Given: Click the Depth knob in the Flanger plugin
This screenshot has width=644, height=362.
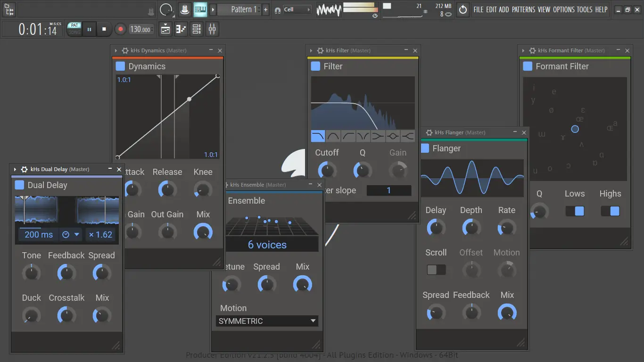Looking at the screenshot, I should tap(471, 228).
